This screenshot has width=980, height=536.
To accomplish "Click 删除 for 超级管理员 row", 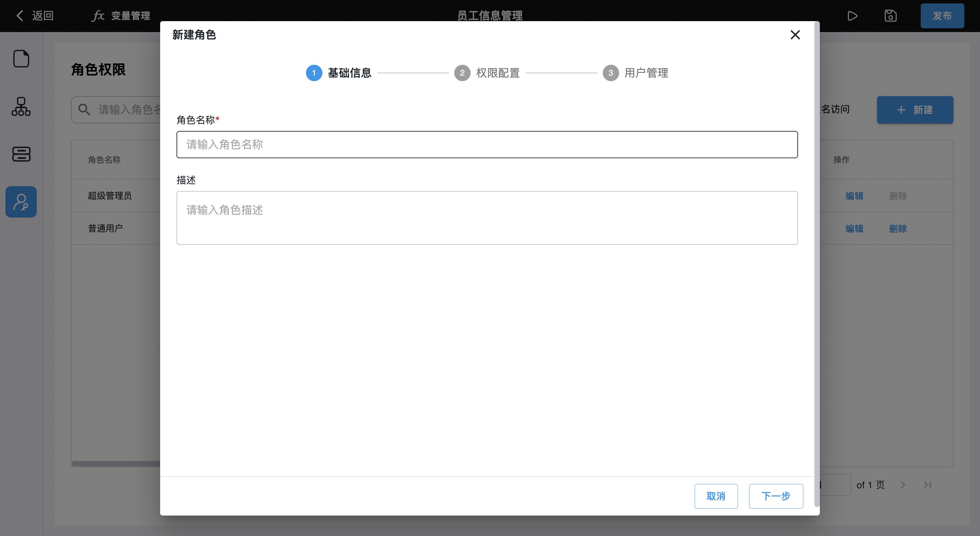I will (898, 196).
